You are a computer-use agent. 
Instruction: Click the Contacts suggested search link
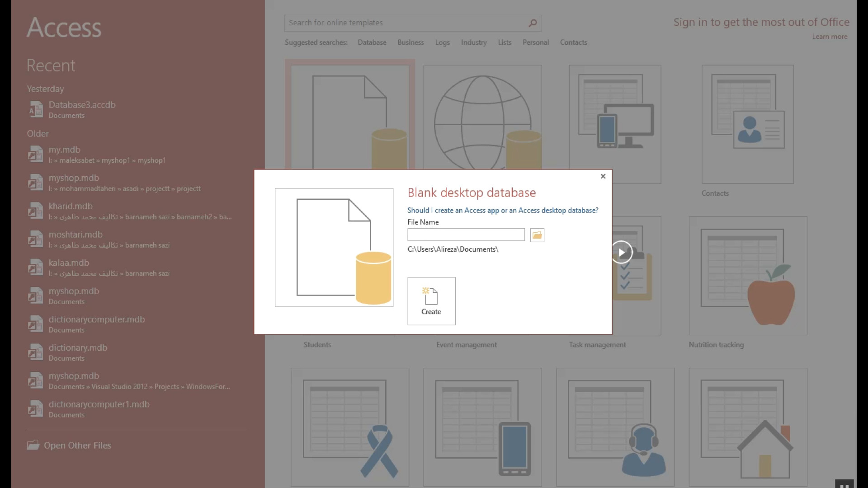[x=573, y=42]
